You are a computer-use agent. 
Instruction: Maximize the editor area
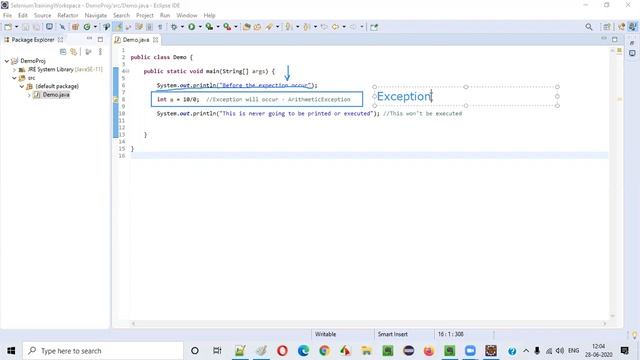(615, 39)
